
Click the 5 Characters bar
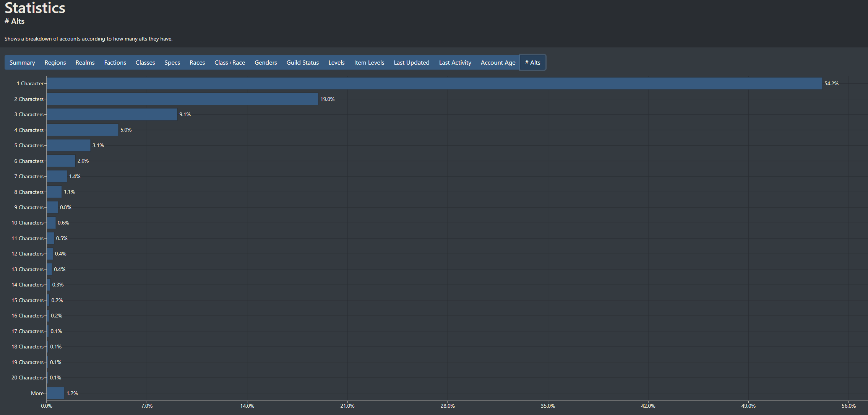pyautogui.click(x=69, y=145)
